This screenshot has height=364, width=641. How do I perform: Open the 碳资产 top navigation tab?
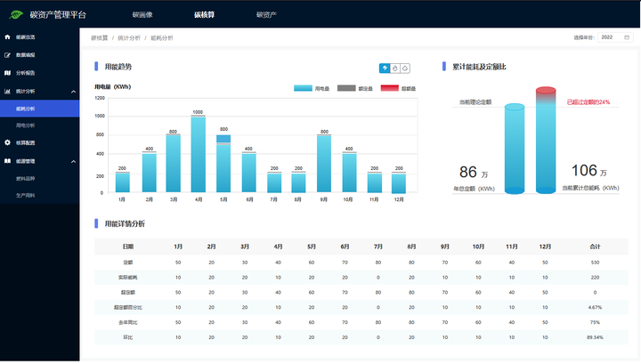click(266, 15)
